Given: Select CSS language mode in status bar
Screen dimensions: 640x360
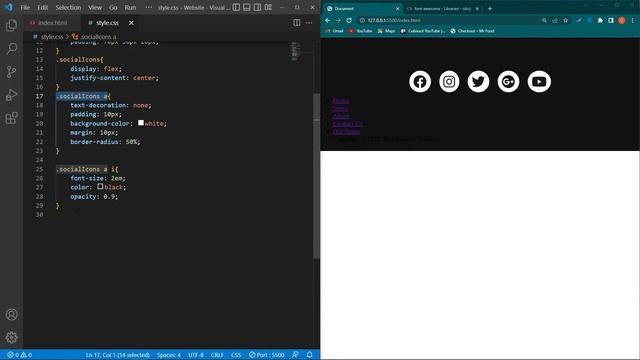Looking at the screenshot, I should pos(236,355).
